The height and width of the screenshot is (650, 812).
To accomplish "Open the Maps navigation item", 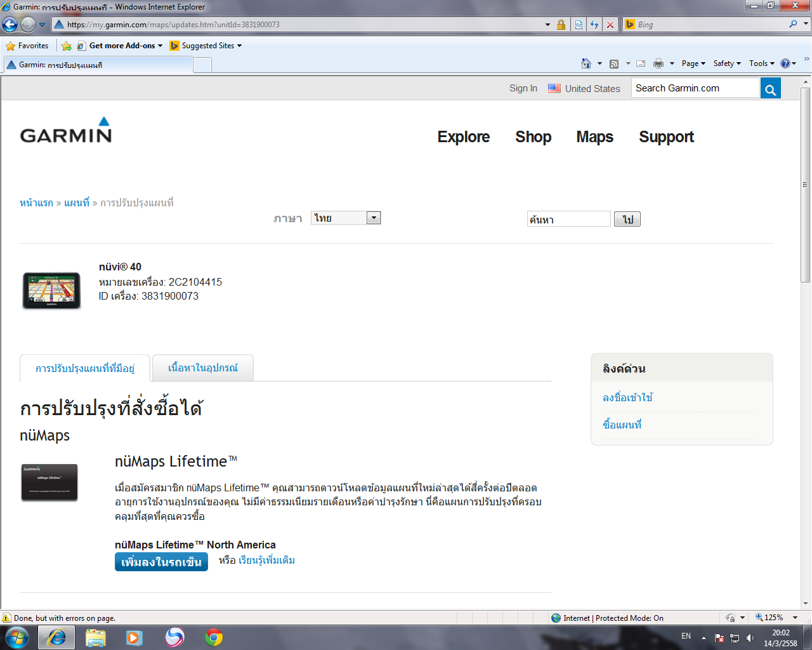I will pyautogui.click(x=595, y=136).
